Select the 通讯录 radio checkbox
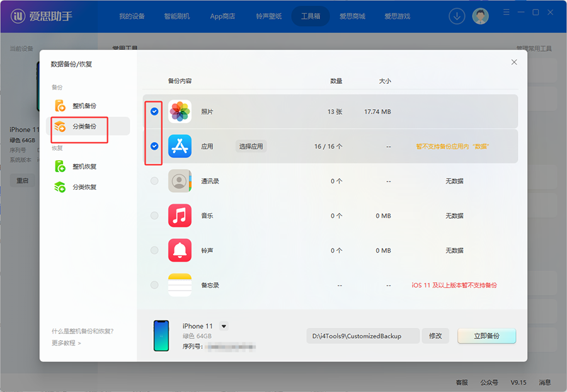 (154, 181)
